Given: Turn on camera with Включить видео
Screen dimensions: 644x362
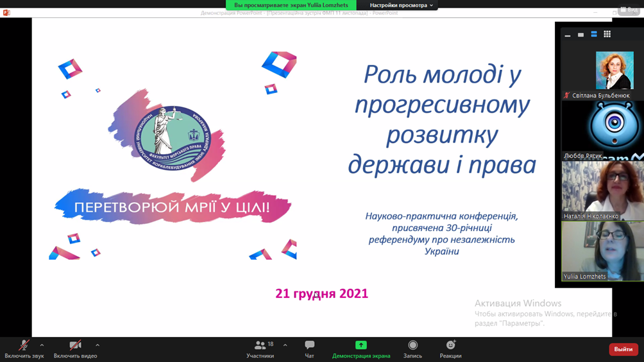Looking at the screenshot, I should [x=75, y=349].
